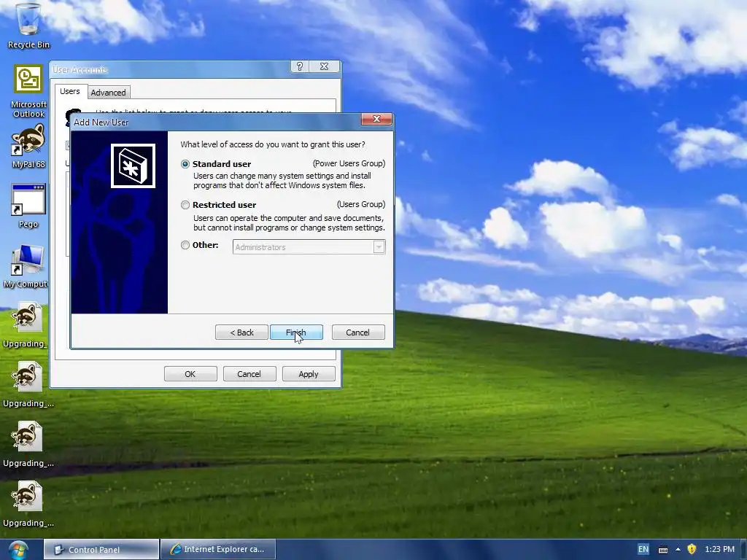Click the Windows Start orb
The height and width of the screenshot is (560, 747).
[18, 550]
